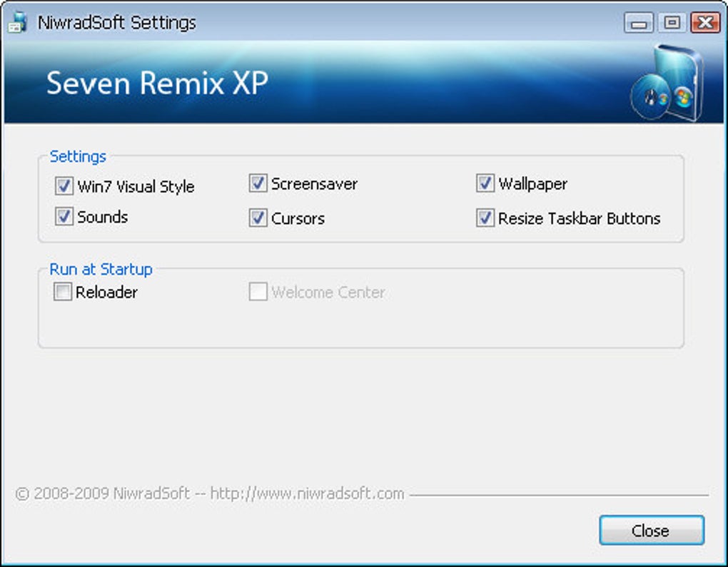
Task: Click the red X title bar button
Action: point(705,23)
